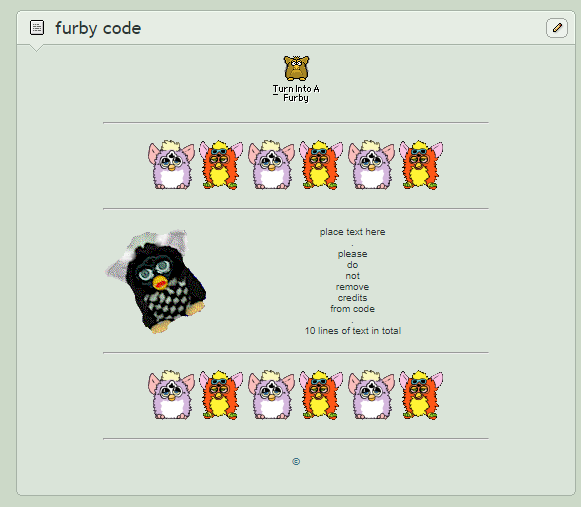The image size is (581, 507).
Task: Click third purple furby in top row
Action: tap(372, 165)
